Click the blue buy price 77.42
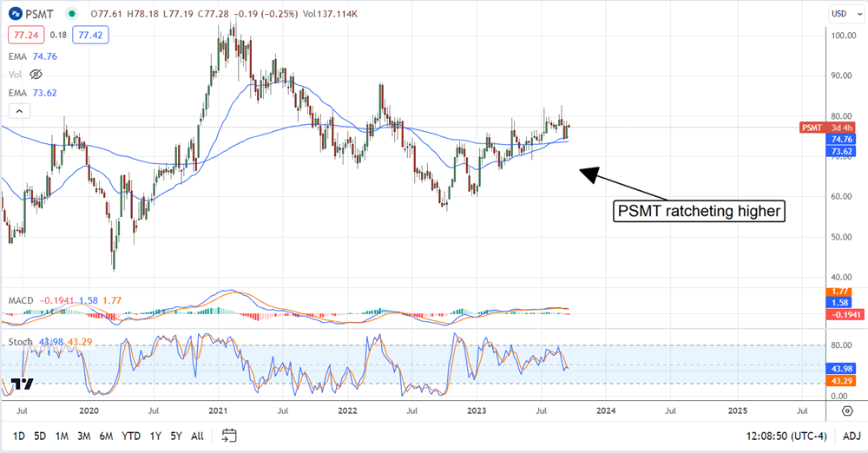Viewport: 868px width, 453px height. (x=90, y=35)
